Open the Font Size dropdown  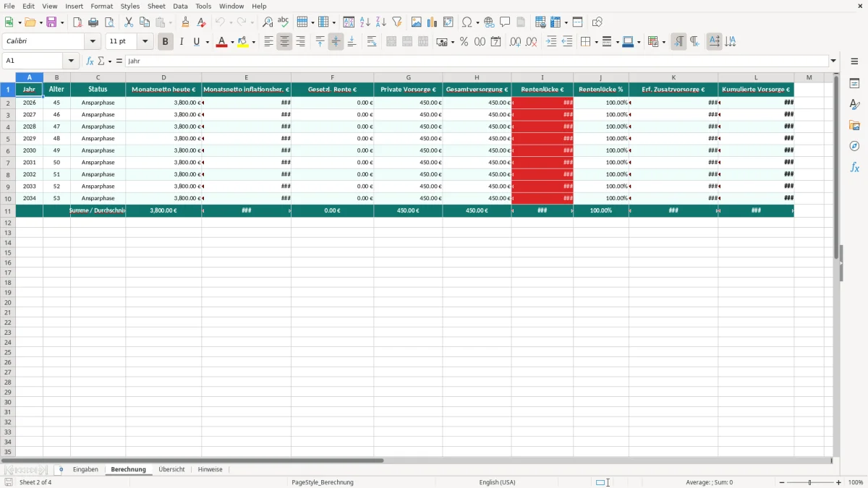coord(145,42)
